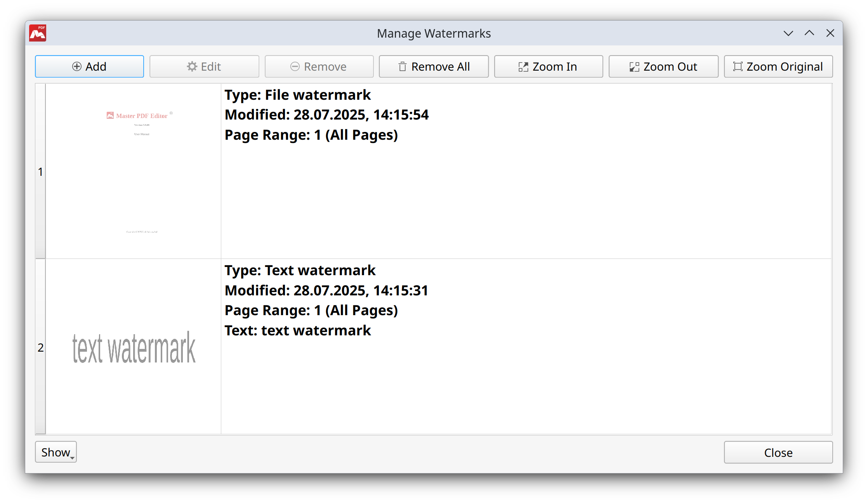This screenshot has height=503, width=868.
Task: Select the text watermark thumbnail preview
Action: click(x=134, y=347)
